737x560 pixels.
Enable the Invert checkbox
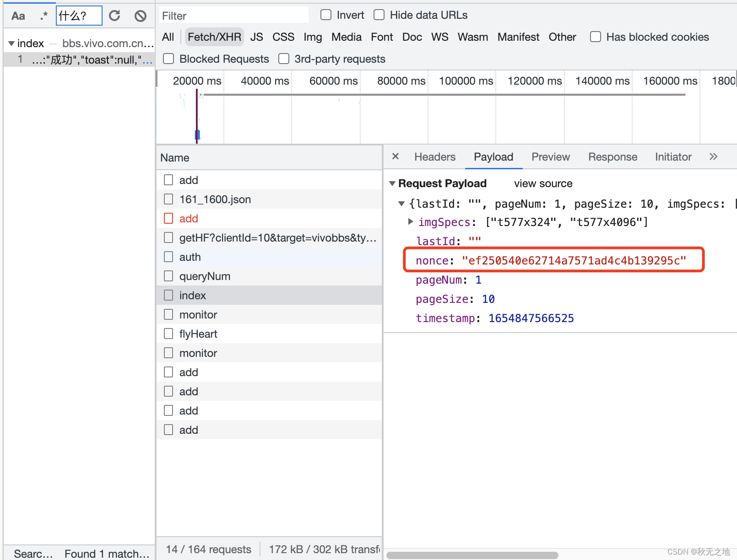326,15
